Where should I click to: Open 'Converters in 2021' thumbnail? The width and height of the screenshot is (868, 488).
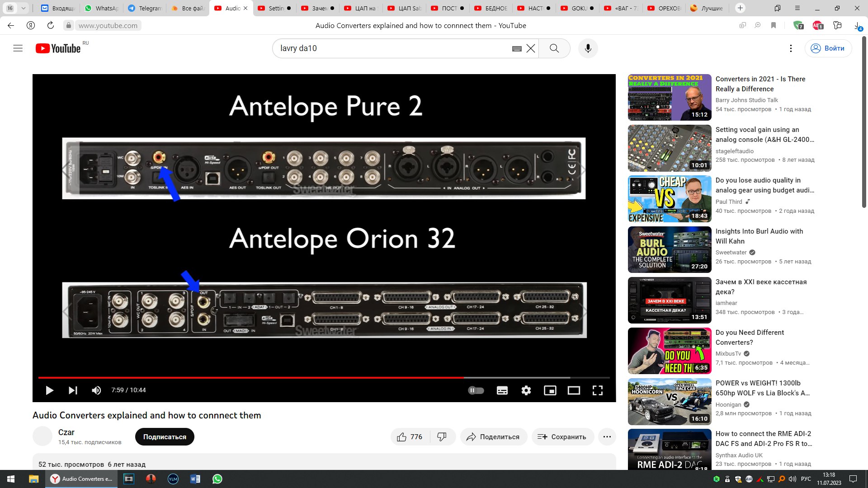[670, 98]
